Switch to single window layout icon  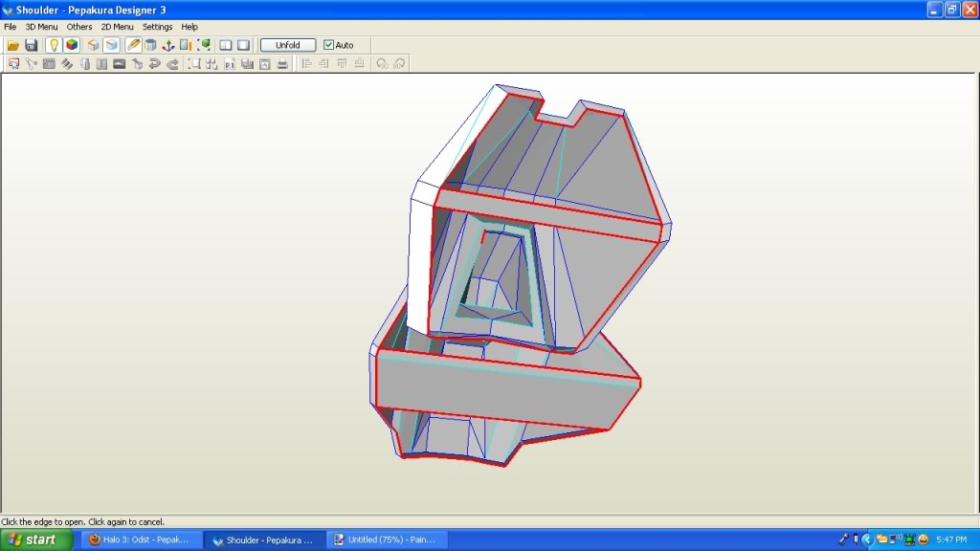(244, 45)
